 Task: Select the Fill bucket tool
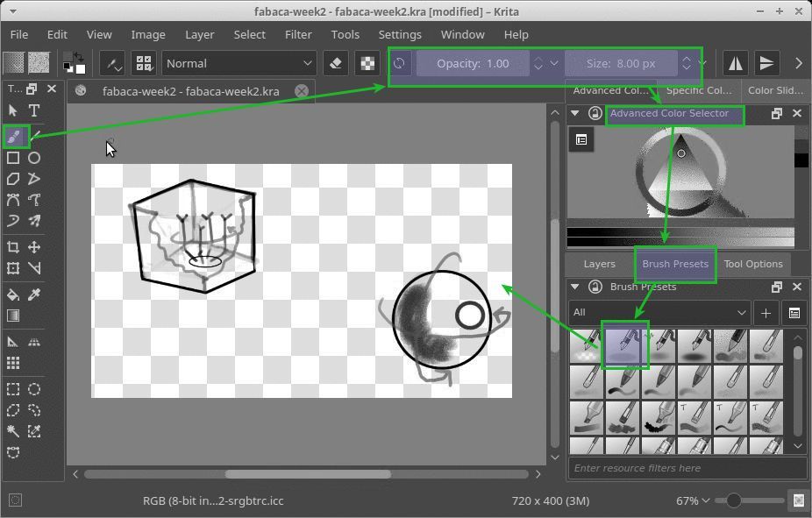13,294
